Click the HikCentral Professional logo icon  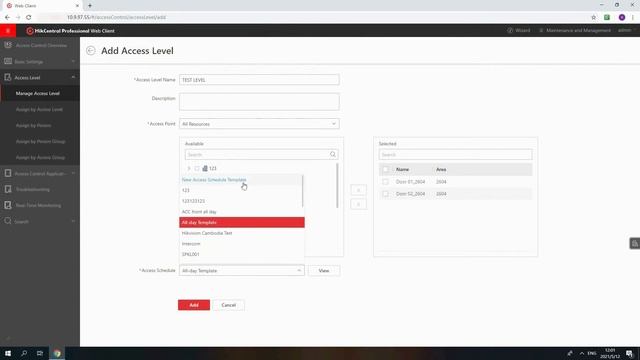point(29,31)
